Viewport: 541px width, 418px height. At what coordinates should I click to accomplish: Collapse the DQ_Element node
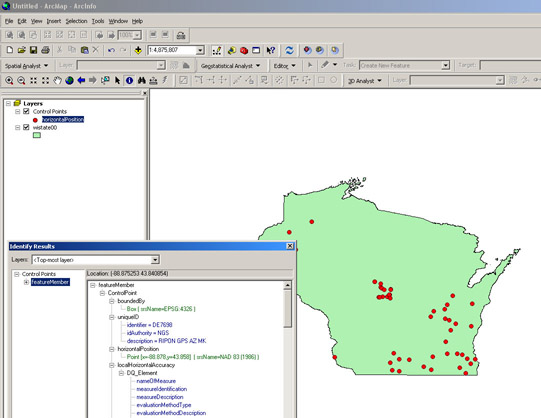[121, 373]
